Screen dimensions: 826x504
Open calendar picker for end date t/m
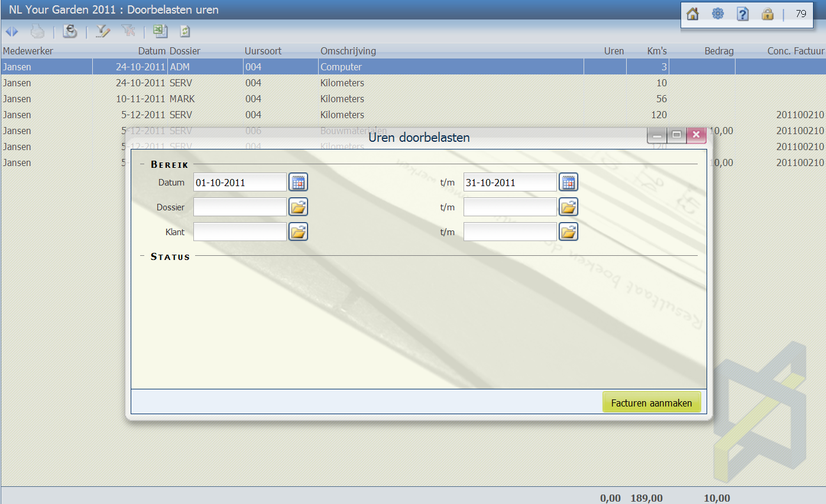[x=568, y=183]
